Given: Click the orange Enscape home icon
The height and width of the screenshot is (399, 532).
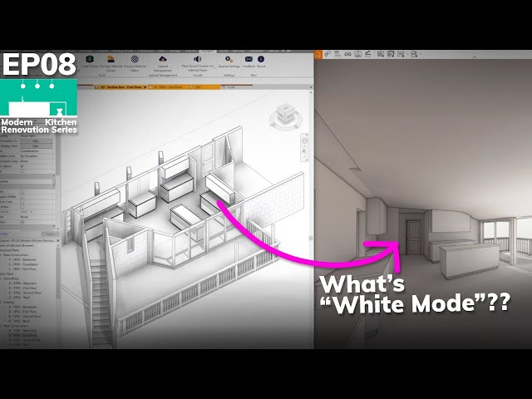Looking at the screenshot, I should (x=318, y=54).
